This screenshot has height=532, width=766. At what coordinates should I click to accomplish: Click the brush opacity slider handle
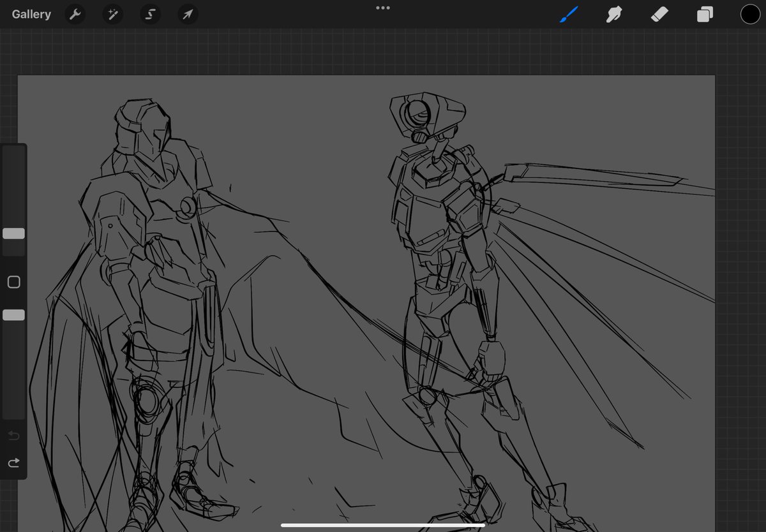[13, 315]
